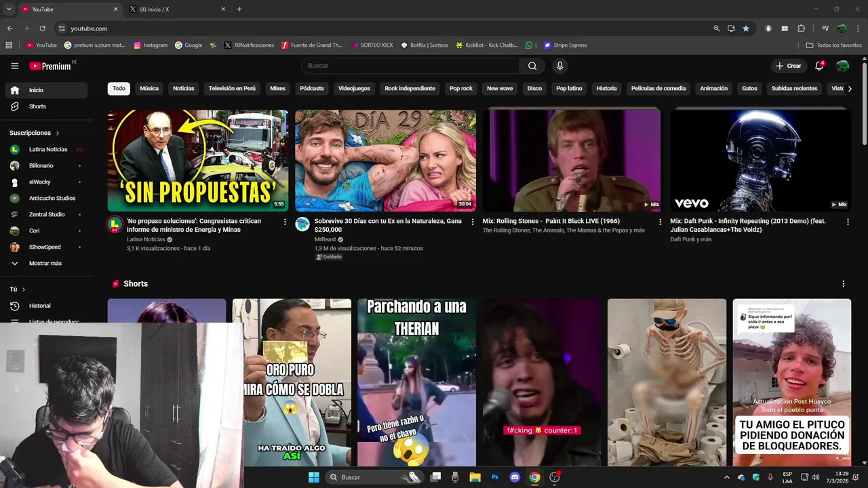Click the install app icon in address bar
Image resolution: width=868 pixels, height=488 pixels.
(x=731, y=28)
